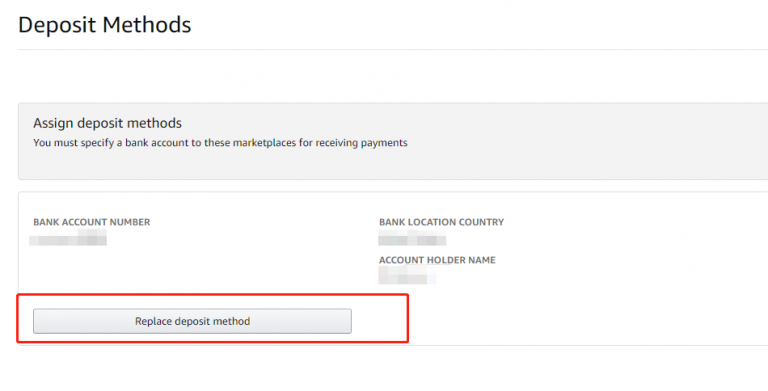Screen dimensions: 768x391
Task: Click the BANK ACCOUNT NUMBER label
Action: pyautogui.click(x=92, y=222)
